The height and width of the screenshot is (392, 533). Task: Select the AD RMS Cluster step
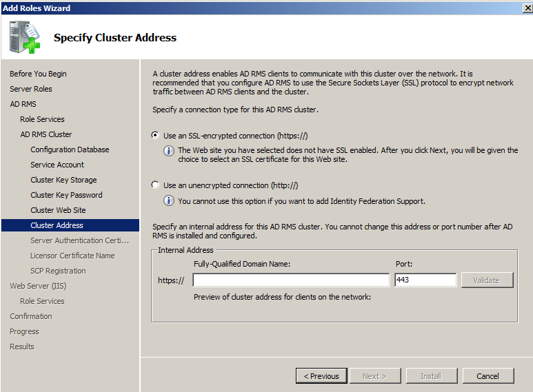pos(46,134)
